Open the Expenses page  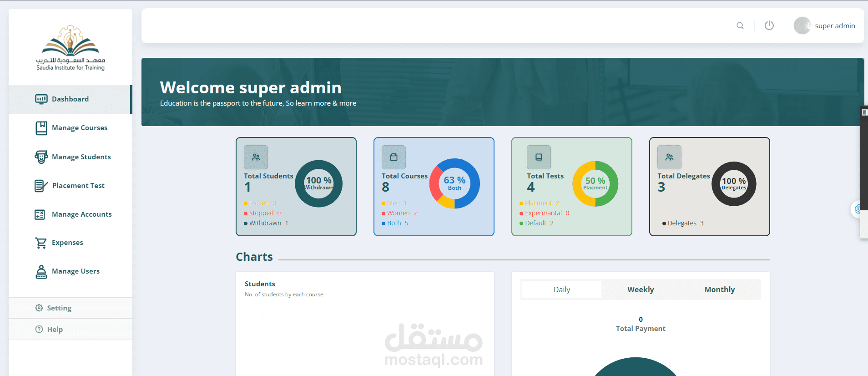tap(70, 243)
